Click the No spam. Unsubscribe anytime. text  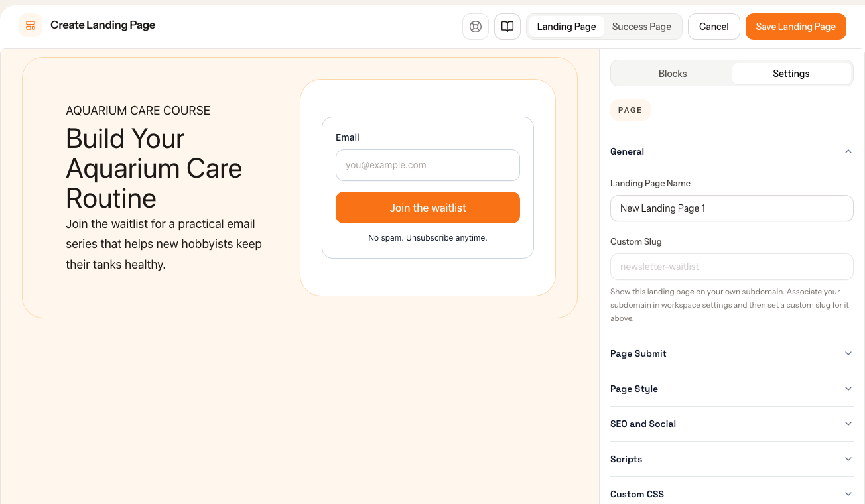tap(428, 237)
